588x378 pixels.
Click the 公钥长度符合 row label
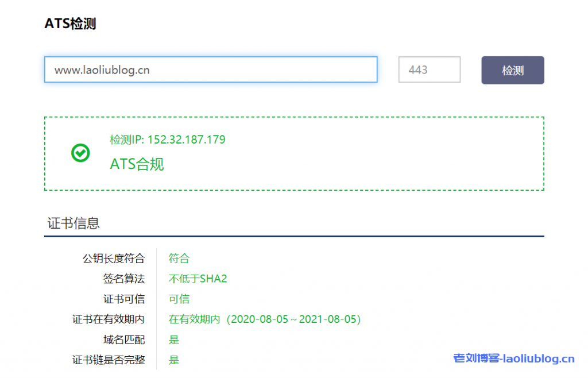[x=113, y=258]
